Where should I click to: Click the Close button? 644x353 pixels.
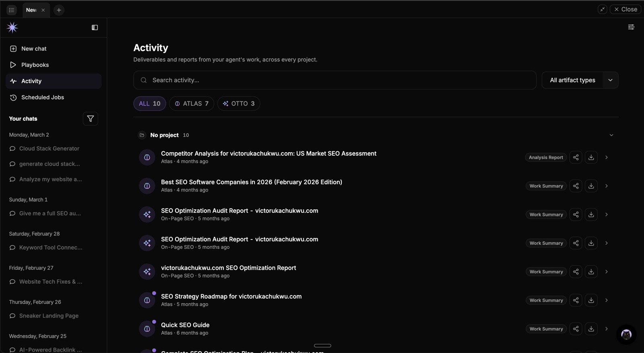pos(625,9)
